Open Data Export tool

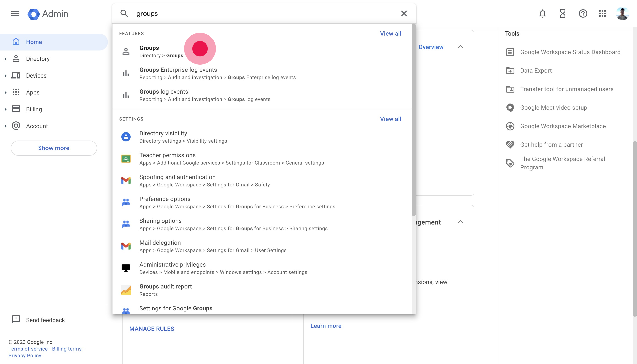tap(529, 71)
